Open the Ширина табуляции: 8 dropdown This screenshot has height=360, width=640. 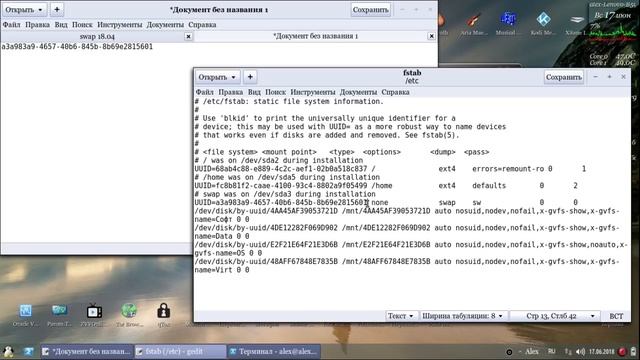point(462,316)
